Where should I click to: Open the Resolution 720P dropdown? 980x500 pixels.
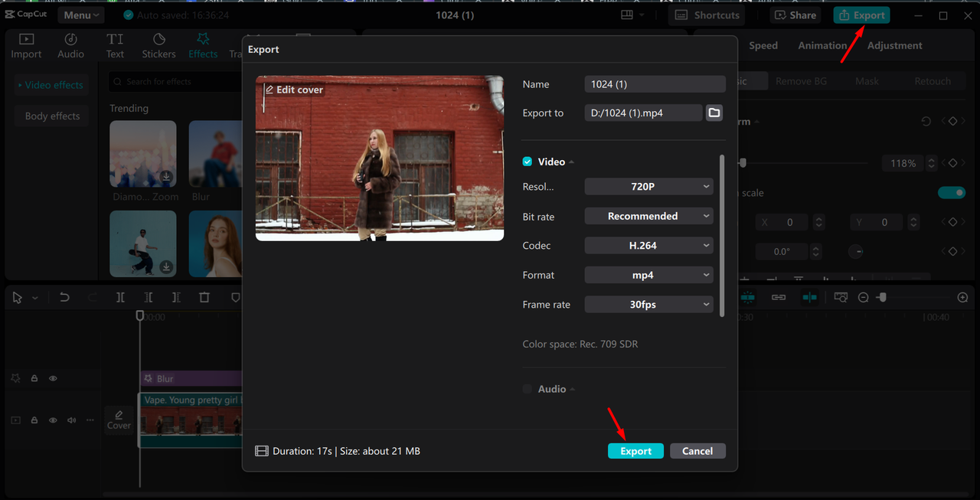click(x=648, y=186)
